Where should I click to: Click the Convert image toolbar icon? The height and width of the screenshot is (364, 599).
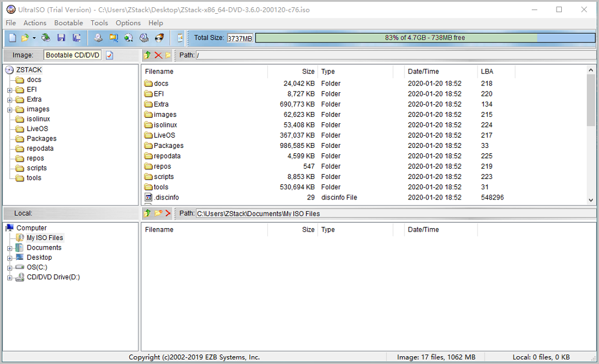pyautogui.click(x=113, y=38)
